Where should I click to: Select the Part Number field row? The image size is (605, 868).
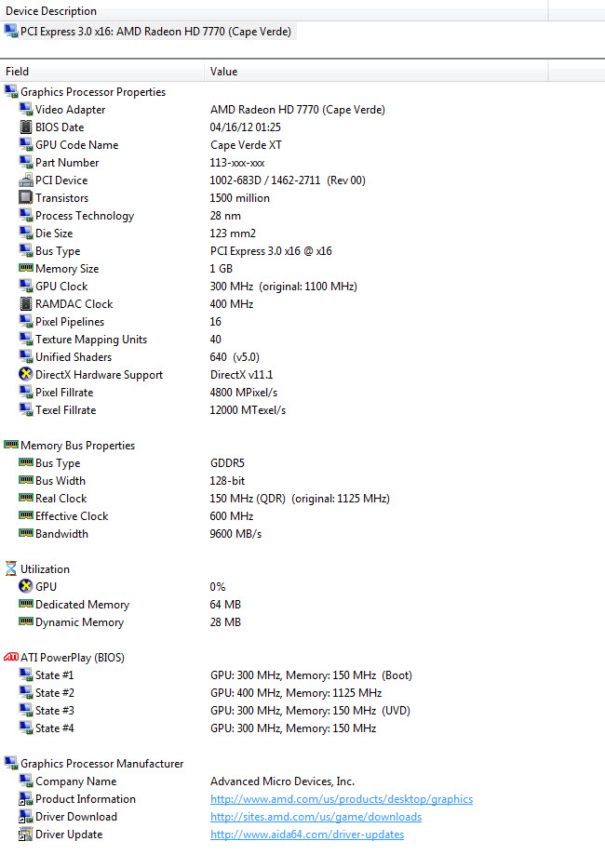(67, 163)
